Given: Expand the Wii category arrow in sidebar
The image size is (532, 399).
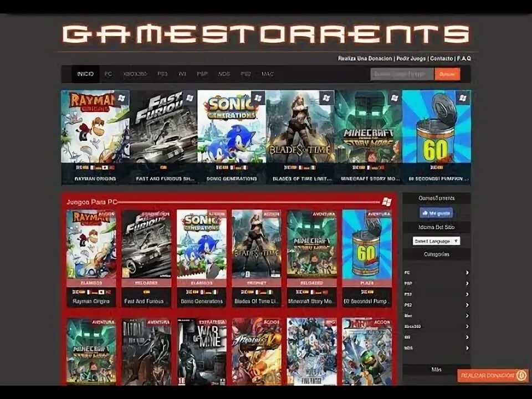Looking at the screenshot, I should pyautogui.click(x=467, y=337).
